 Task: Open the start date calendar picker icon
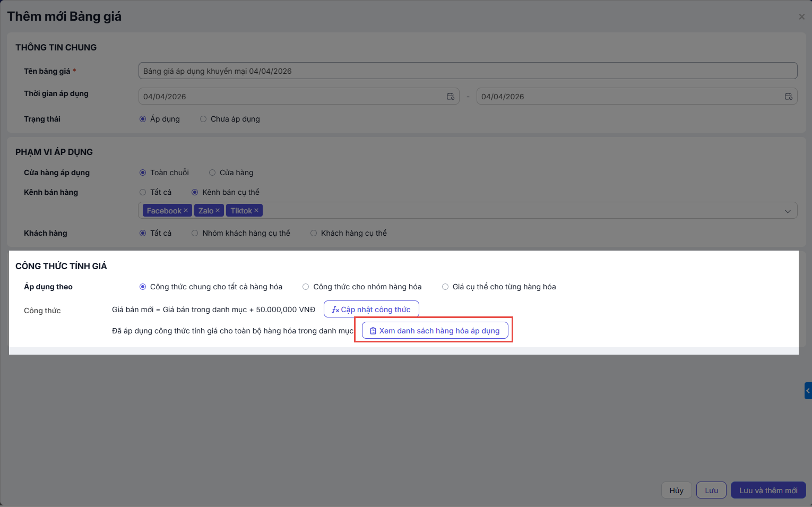[x=450, y=97]
